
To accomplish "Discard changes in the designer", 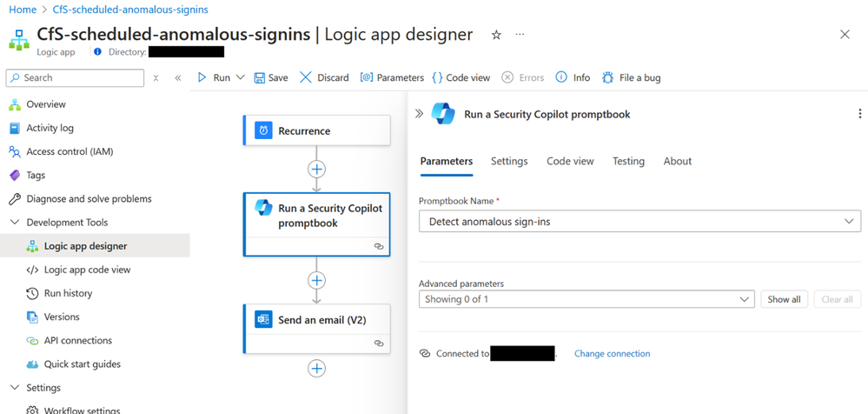I will tap(324, 77).
